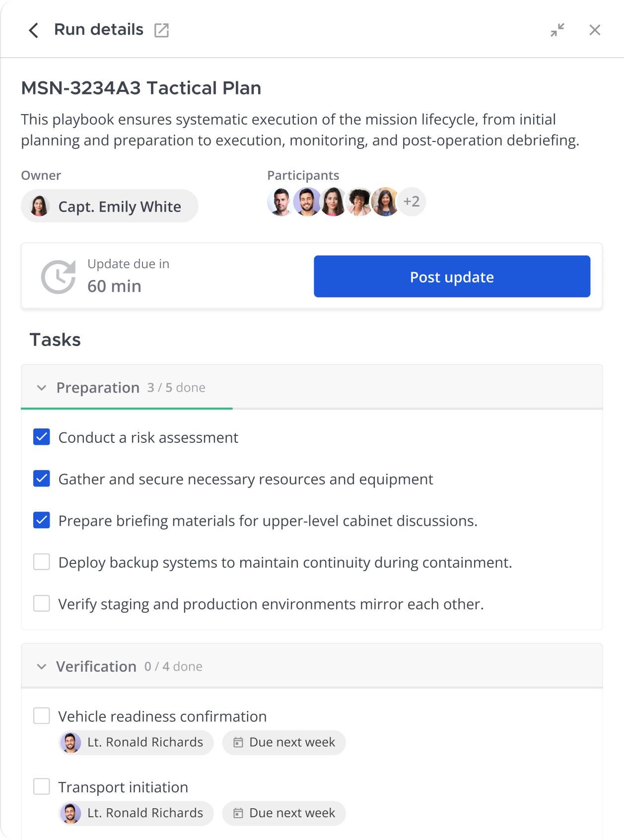Close the Run details panel
Image resolution: width=624 pixels, height=840 pixels.
[595, 30]
